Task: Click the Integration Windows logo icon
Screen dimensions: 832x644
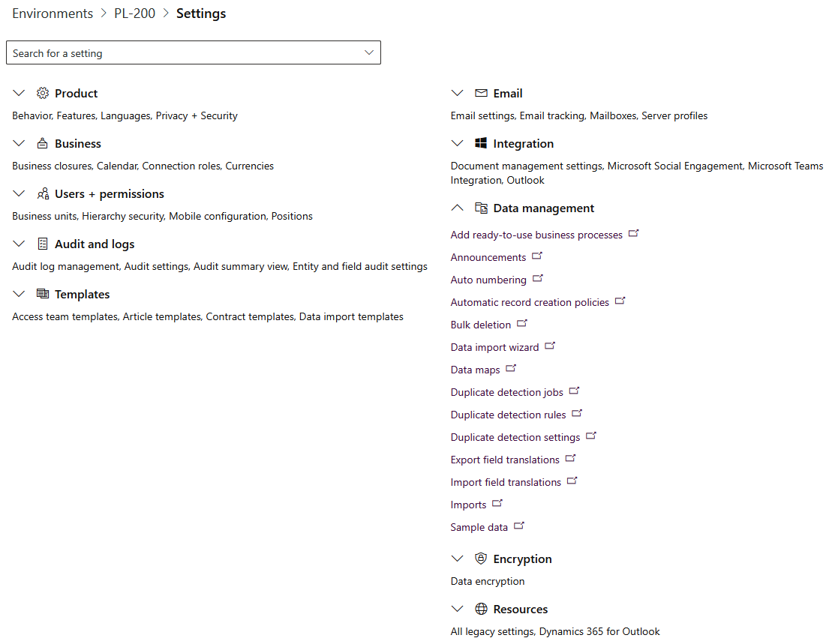Action: [x=481, y=143]
